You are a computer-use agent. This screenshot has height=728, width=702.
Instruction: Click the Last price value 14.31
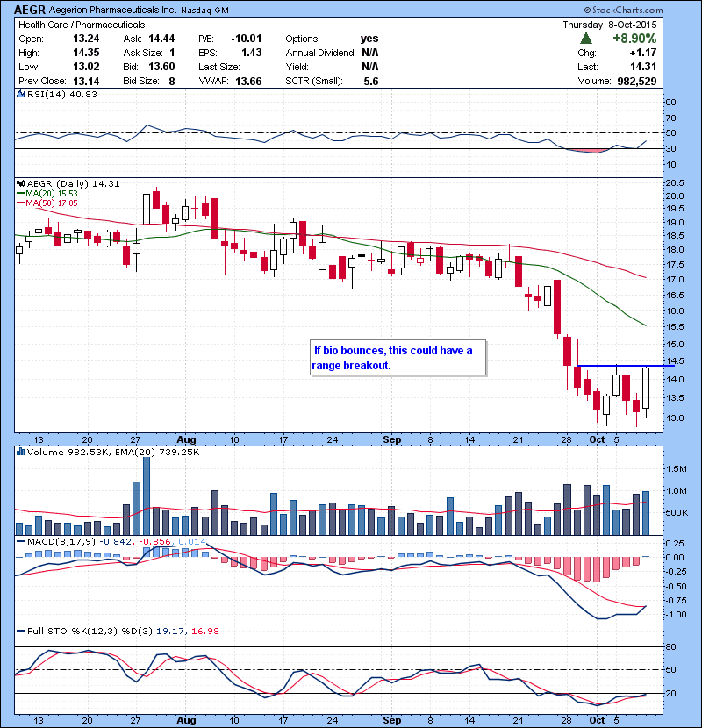click(x=643, y=67)
